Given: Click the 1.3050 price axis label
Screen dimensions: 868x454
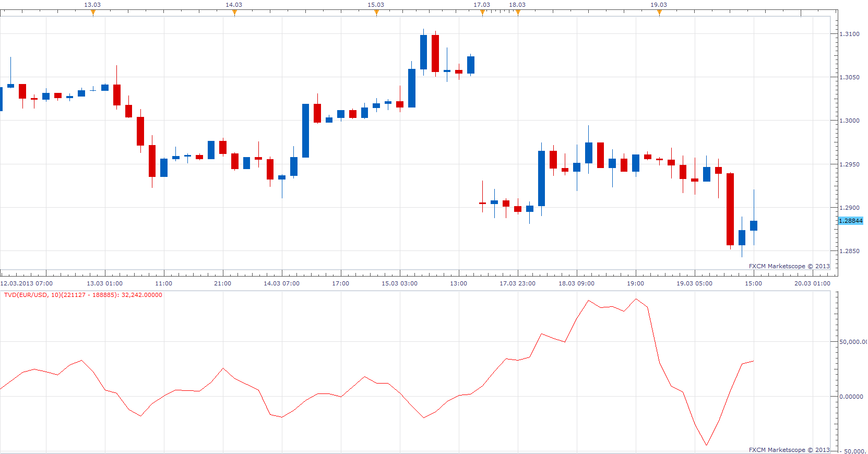Looking at the screenshot, I should 849,77.
